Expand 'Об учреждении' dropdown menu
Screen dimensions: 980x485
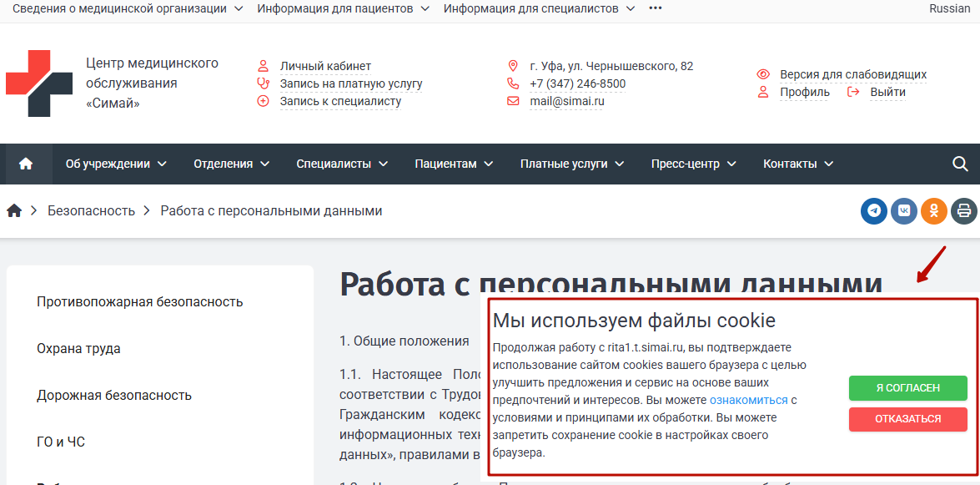(116, 164)
